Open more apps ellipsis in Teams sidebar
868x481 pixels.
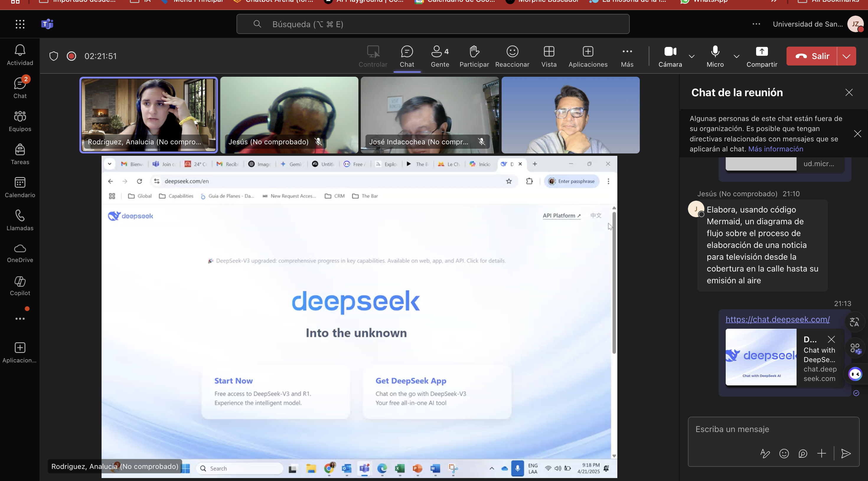click(20, 319)
